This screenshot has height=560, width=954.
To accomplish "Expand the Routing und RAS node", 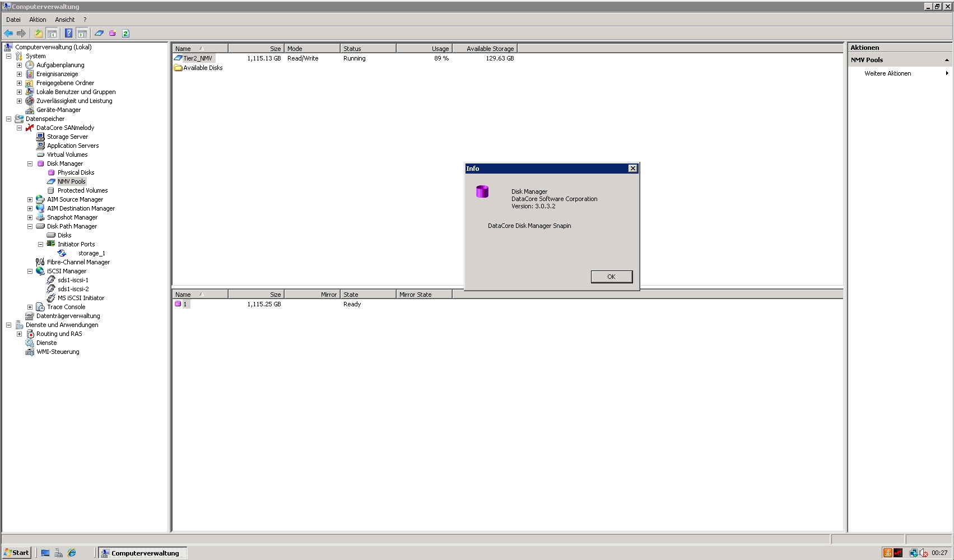I will click(x=19, y=334).
